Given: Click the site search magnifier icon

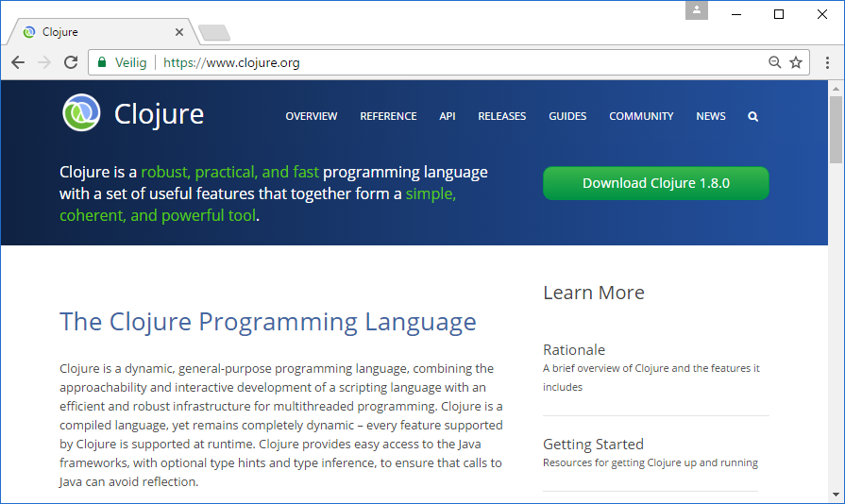Looking at the screenshot, I should point(752,116).
